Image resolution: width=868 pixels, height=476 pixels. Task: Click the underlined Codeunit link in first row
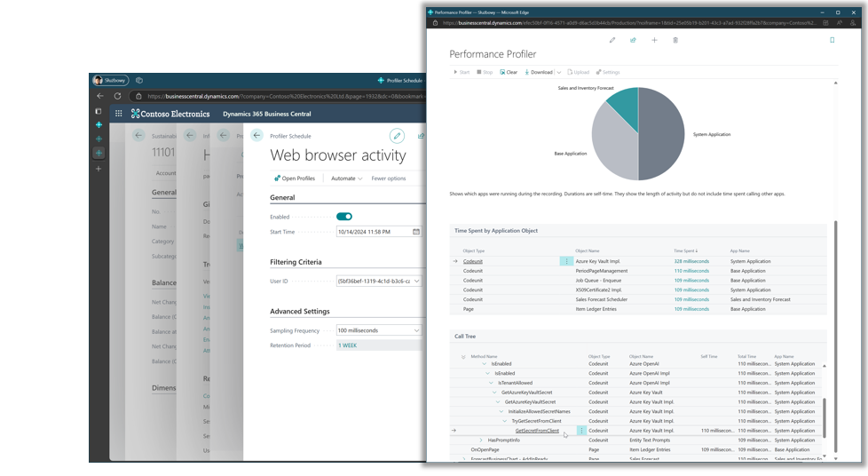[x=473, y=262]
